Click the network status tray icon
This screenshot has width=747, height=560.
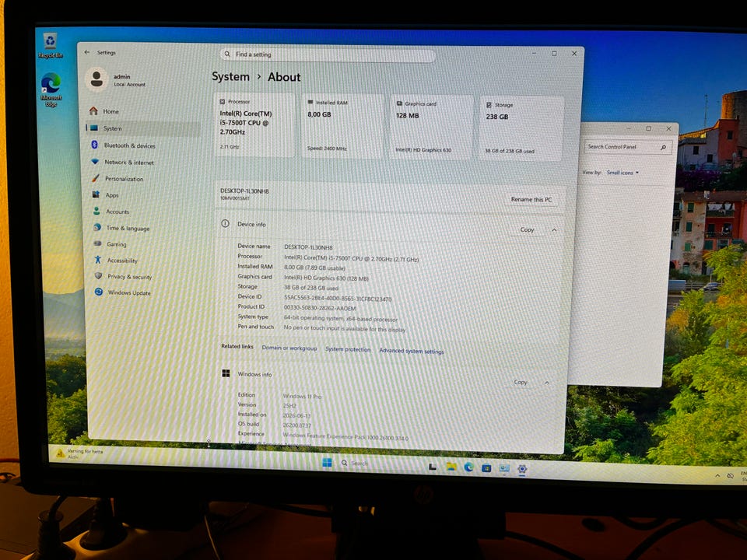731,476
